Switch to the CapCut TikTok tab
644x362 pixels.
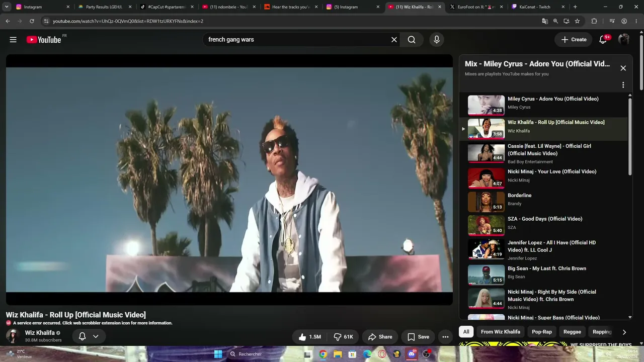167,7
